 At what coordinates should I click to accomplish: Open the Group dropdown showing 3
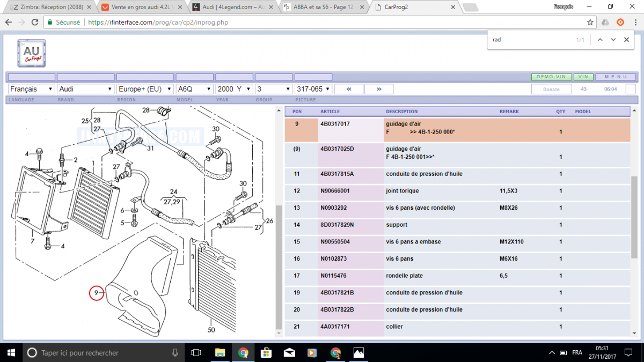click(274, 89)
